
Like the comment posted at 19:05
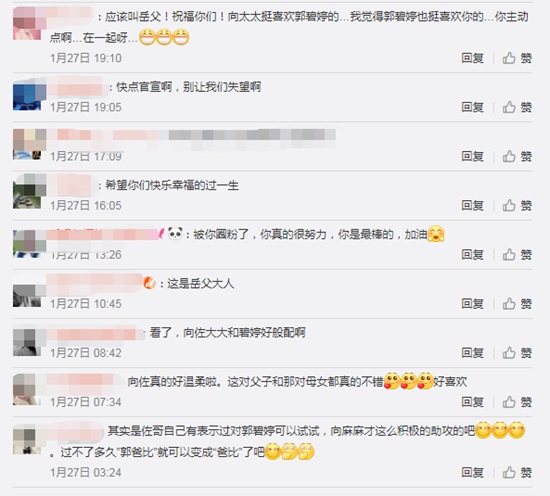click(x=517, y=107)
